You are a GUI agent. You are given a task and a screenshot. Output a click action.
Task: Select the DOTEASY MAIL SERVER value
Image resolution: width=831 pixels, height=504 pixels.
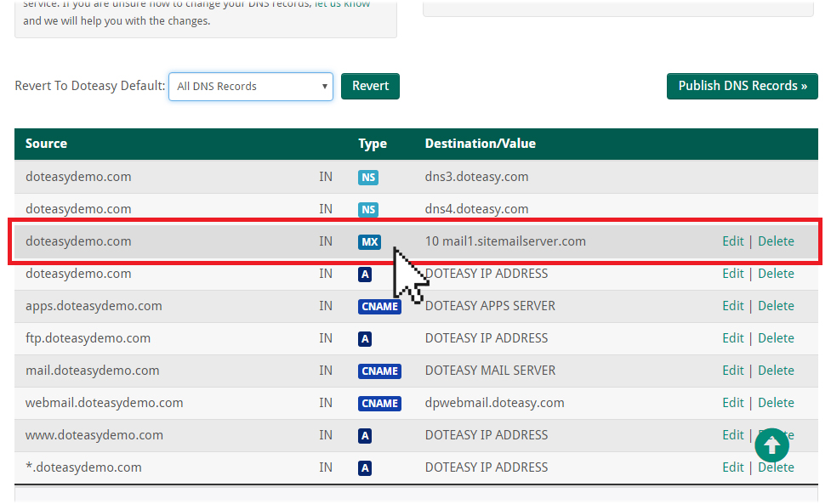490,371
